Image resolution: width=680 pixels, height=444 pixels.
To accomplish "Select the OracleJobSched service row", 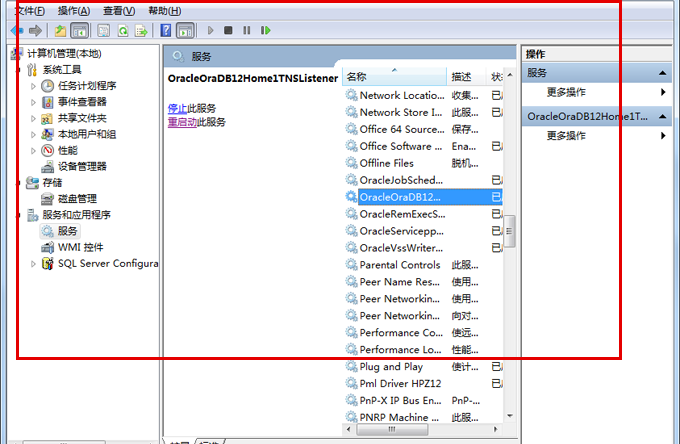I will [400, 180].
